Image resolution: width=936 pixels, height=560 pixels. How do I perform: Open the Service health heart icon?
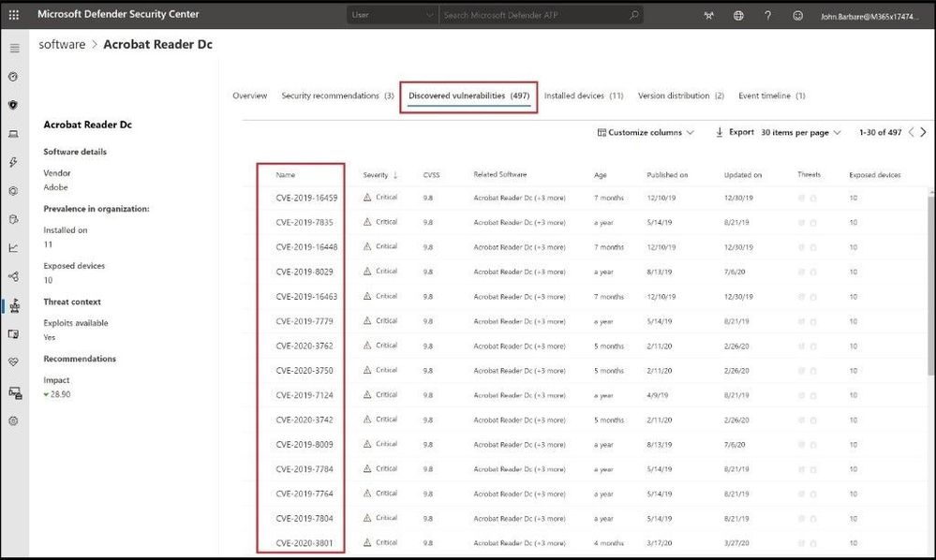tap(13, 362)
